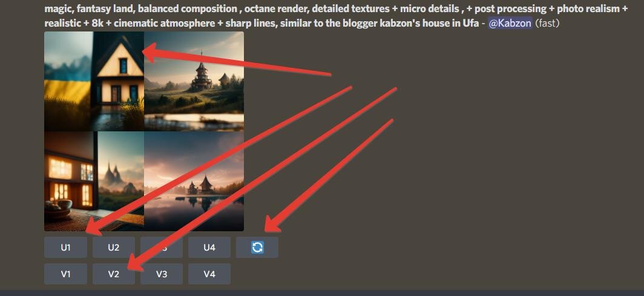
Task: Click the attic window of the yellow house
Action: (123, 65)
